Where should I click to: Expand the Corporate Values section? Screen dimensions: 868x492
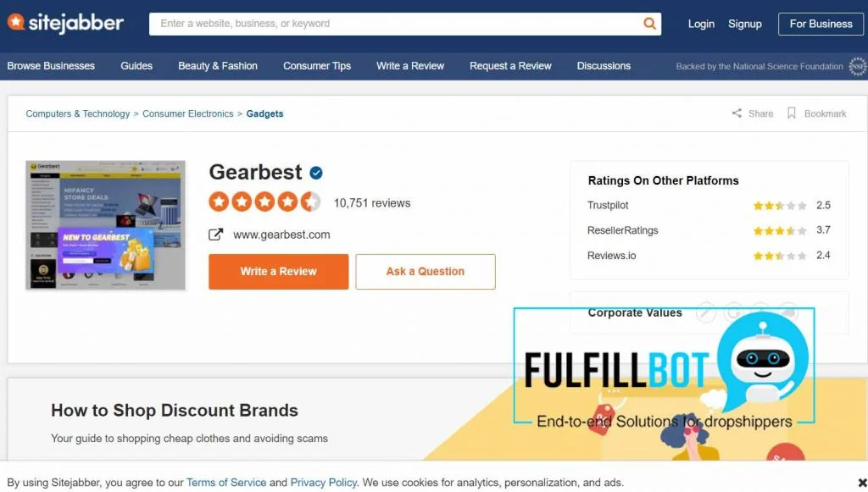[635, 312]
